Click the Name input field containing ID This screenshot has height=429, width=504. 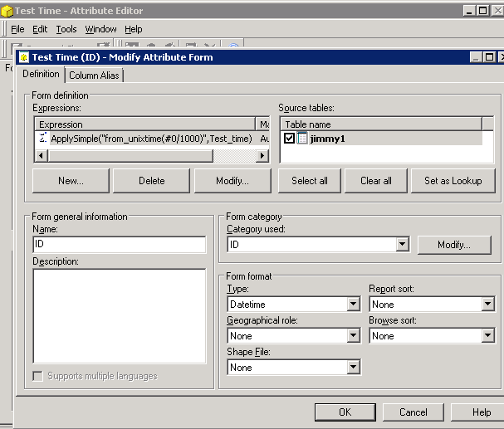[x=120, y=244]
